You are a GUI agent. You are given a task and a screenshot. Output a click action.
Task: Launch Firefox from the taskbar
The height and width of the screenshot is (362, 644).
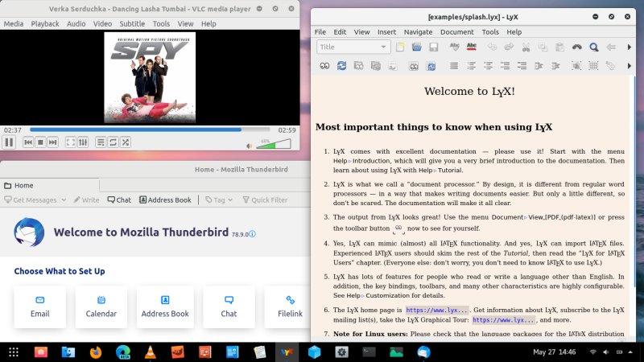click(x=96, y=352)
